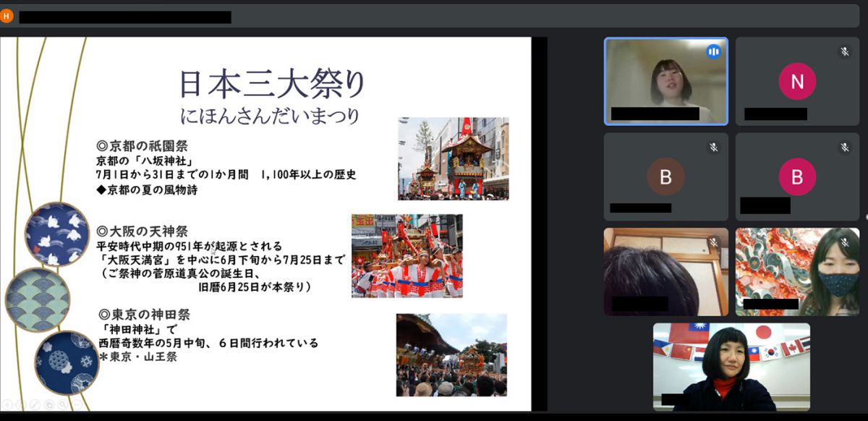
Task: Click the previous slide arrow in slideshow controls
Action: (7, 404)
